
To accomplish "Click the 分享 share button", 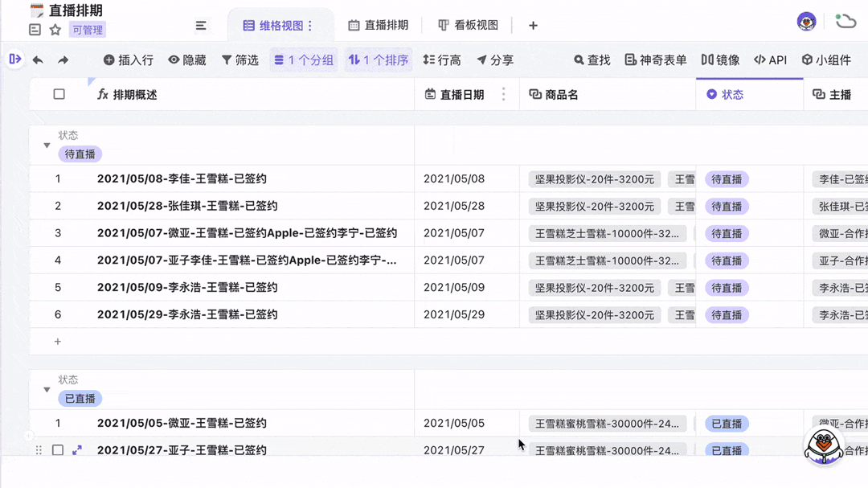I will pyautogui.click(x=495, y=59).
